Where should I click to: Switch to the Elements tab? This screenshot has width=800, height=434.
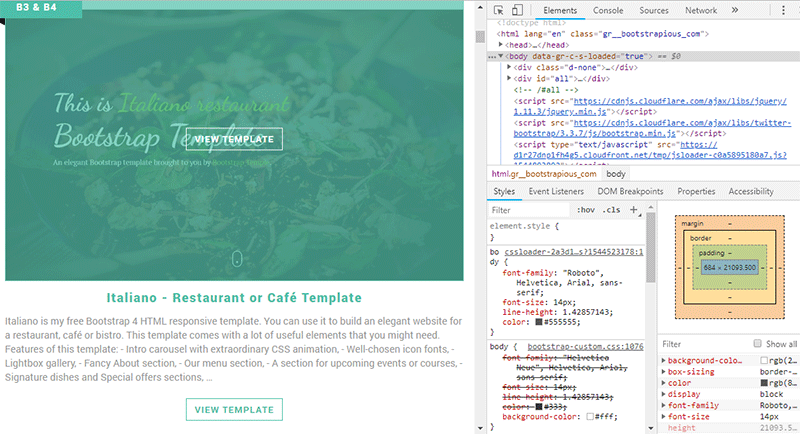point(560,10)
